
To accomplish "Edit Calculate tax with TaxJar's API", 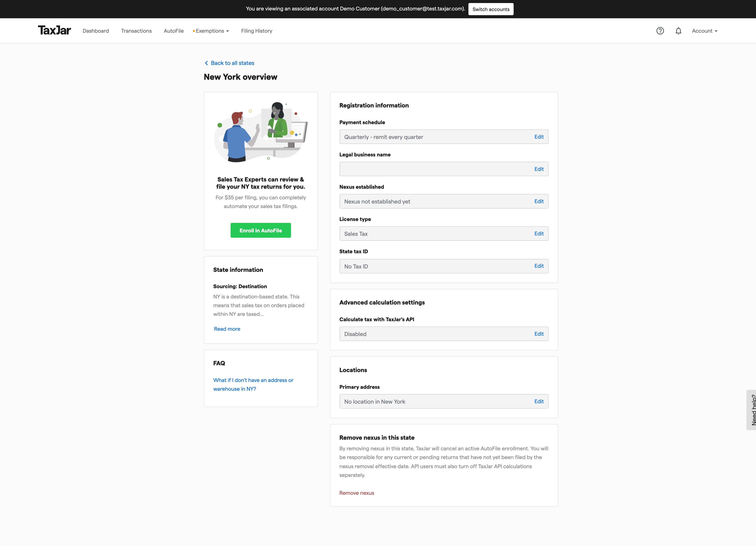I will click(539, 334).
